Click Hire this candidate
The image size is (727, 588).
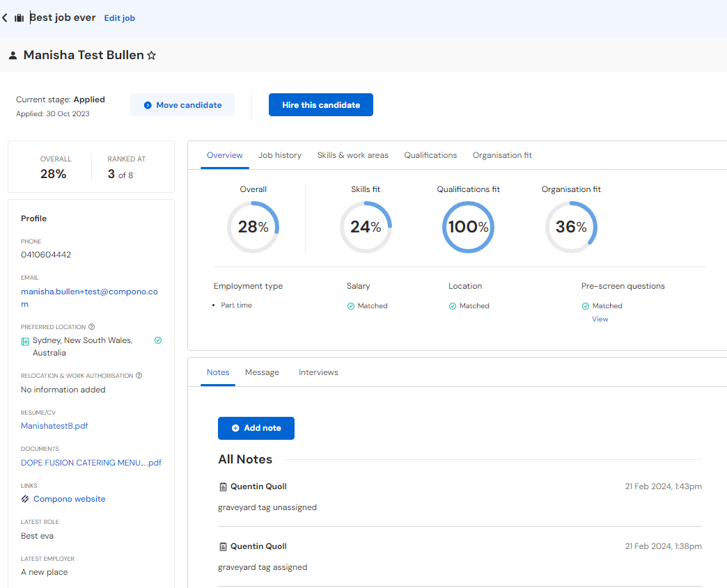point(321,104)
